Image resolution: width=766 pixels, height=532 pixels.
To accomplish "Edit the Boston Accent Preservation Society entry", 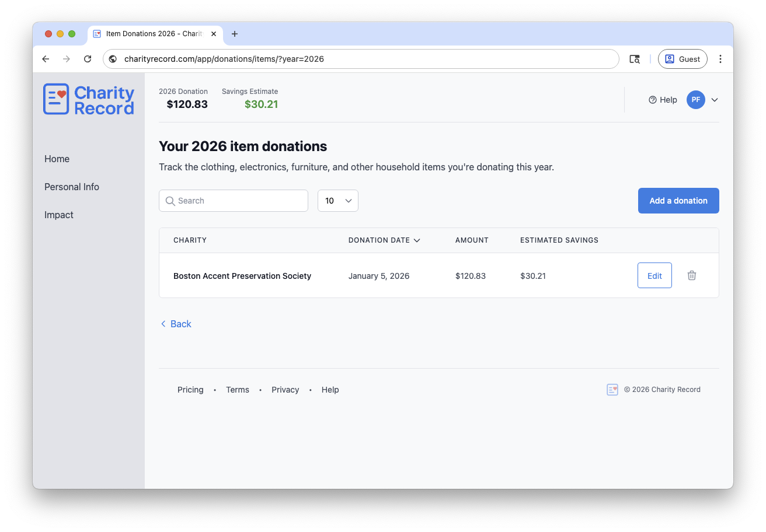I will 654,276.
